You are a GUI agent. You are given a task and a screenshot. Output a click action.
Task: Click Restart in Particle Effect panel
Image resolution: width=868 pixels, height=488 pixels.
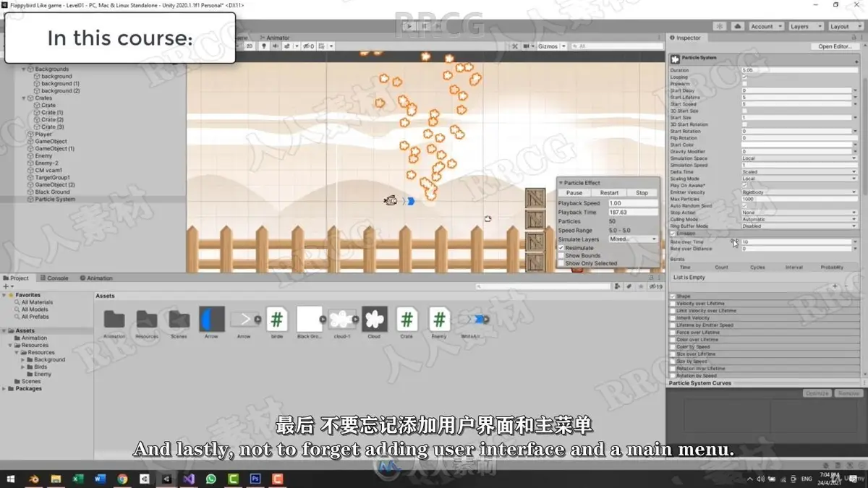(609, 193)
